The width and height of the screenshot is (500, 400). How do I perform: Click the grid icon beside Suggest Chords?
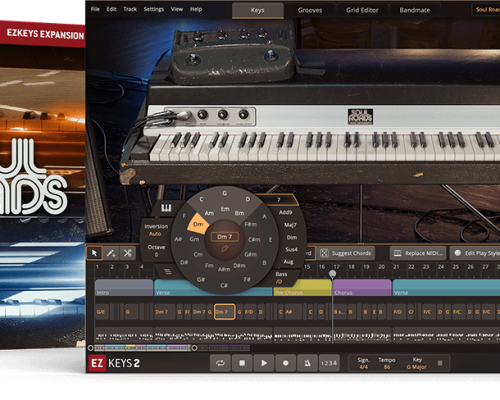(324, 253)
